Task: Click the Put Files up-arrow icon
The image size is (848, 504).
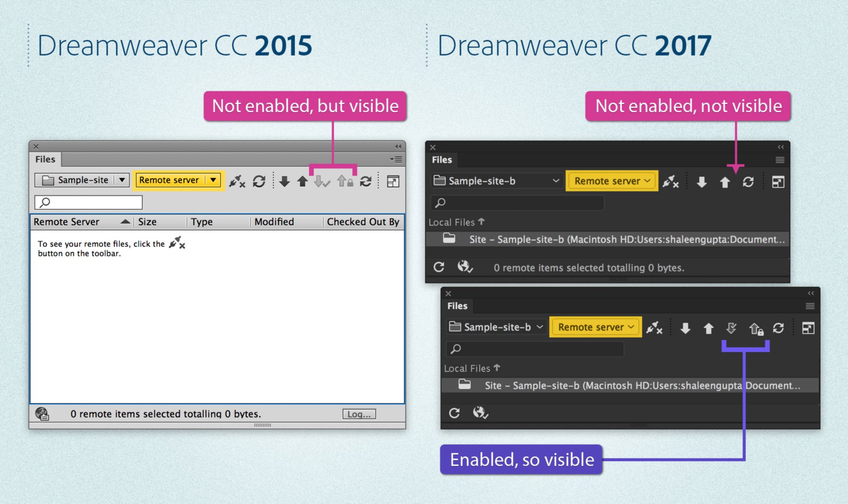Action: 303,181
